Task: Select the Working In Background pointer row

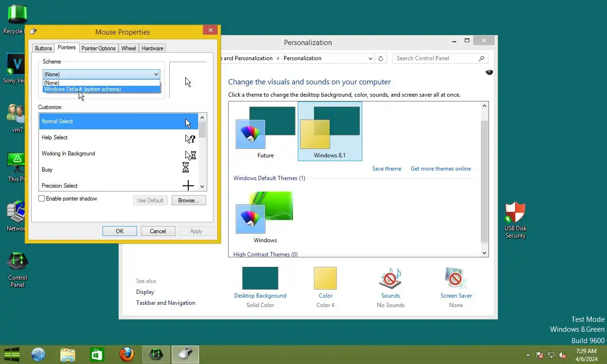Action: pos(119,154)
